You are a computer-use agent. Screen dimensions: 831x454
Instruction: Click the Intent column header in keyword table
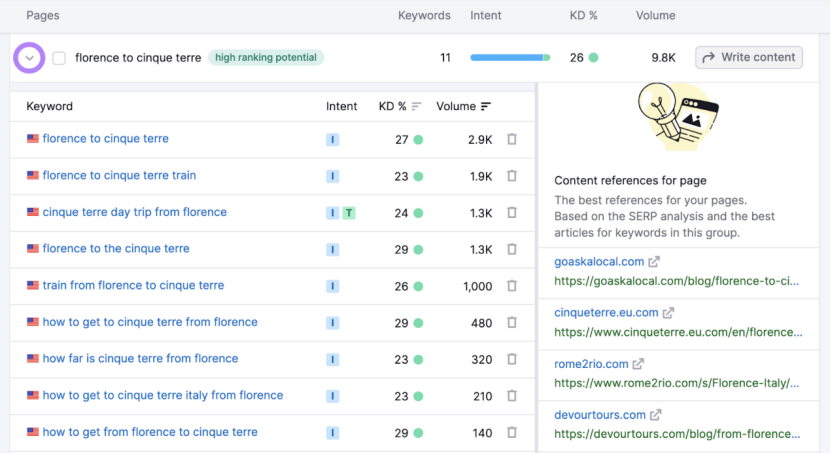coord(341,106)
